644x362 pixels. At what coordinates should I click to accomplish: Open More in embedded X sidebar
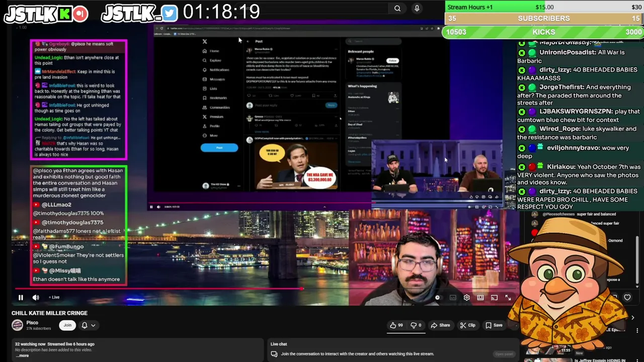[x=210, y=135]
